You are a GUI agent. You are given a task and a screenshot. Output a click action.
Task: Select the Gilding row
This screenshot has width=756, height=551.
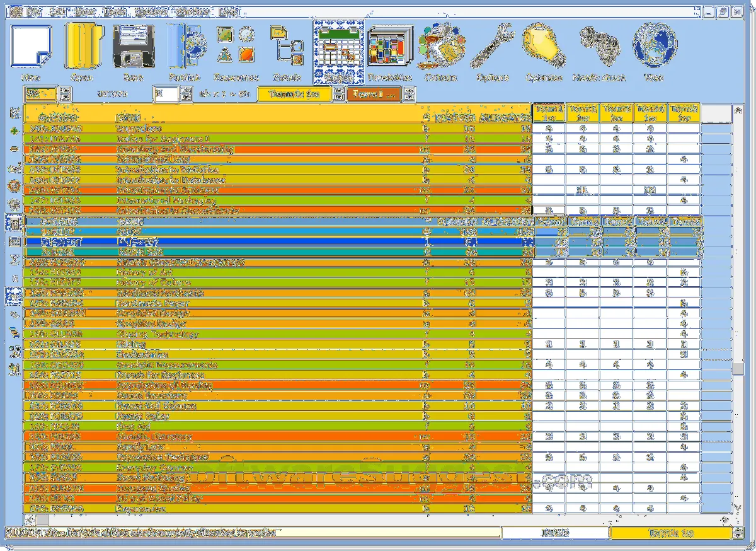[278, 344]
